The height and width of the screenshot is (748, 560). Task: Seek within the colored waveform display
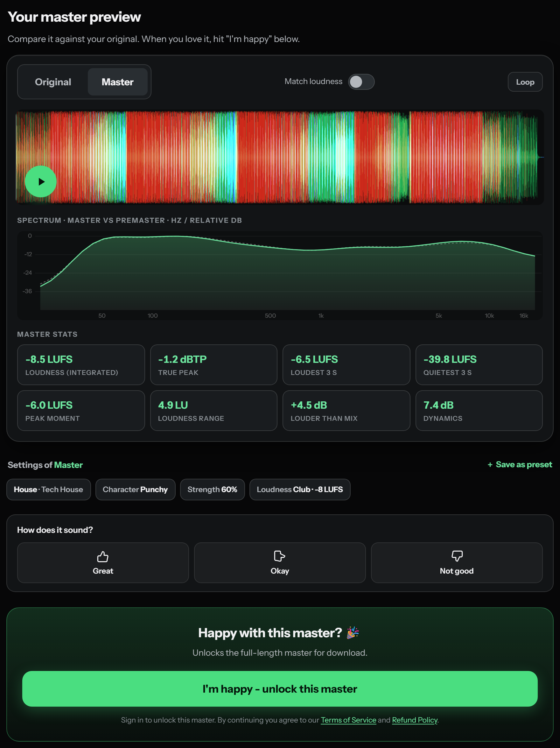[280, 157]
